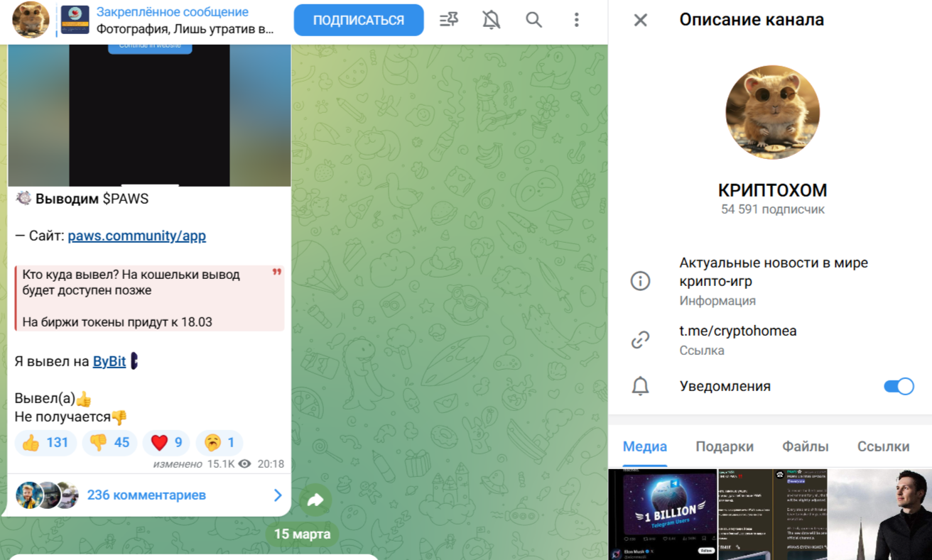Click the commenter avatars next to 236 комментариев
932x560 pixels.
(x=47, y=495)
